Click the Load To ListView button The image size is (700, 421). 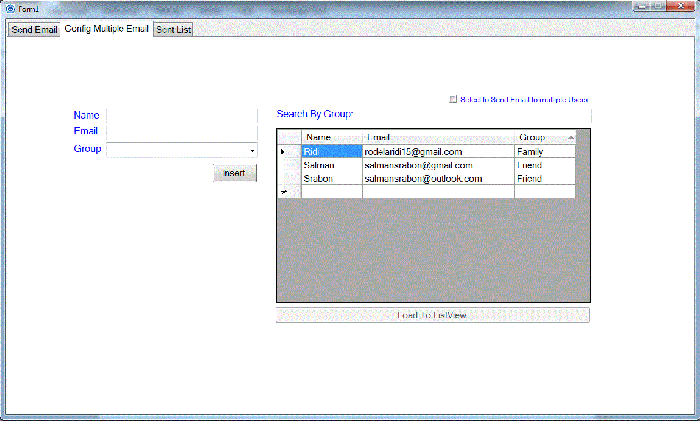(x=433, y=315)
